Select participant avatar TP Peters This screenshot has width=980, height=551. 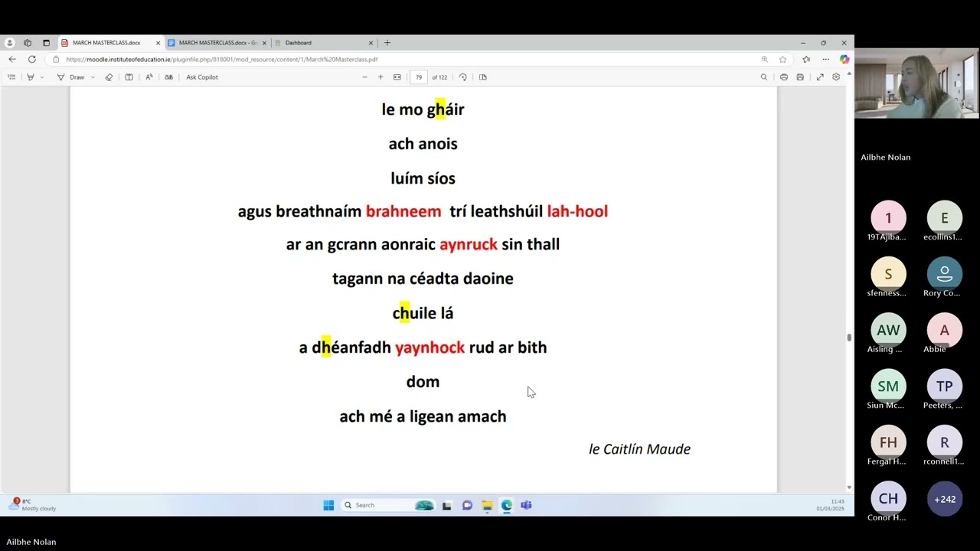click(x=945, y=386)
